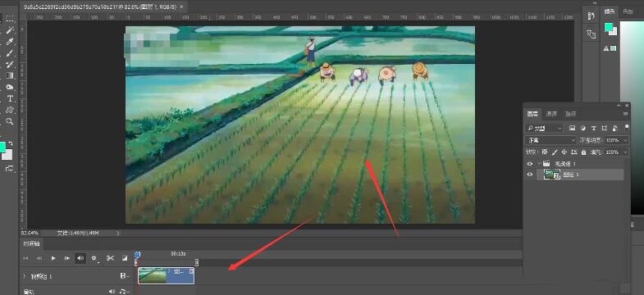
Task: Switch to the Swatches panel tab
Action: point(628,12)
